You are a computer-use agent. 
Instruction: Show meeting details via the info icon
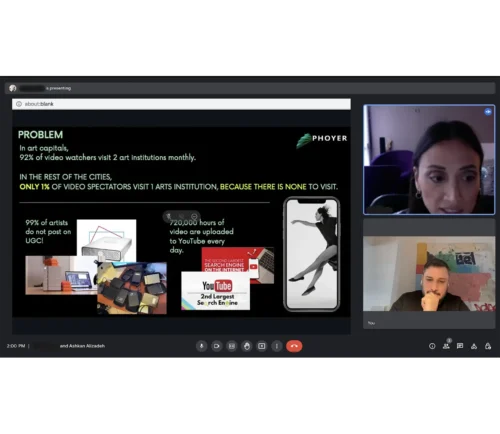432,346
